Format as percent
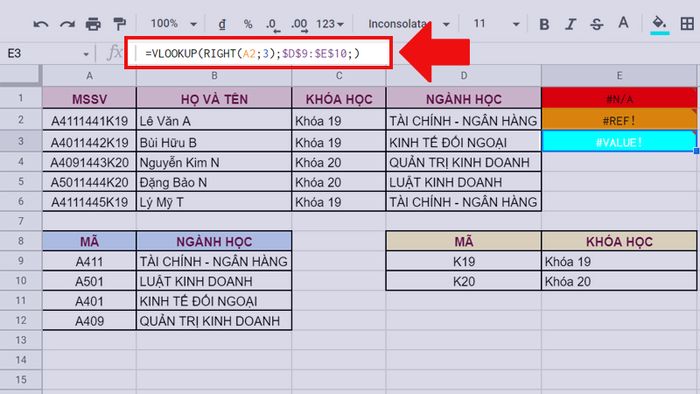Image resolution: width=700 pixels, height=394 pixels. point(248,24)
